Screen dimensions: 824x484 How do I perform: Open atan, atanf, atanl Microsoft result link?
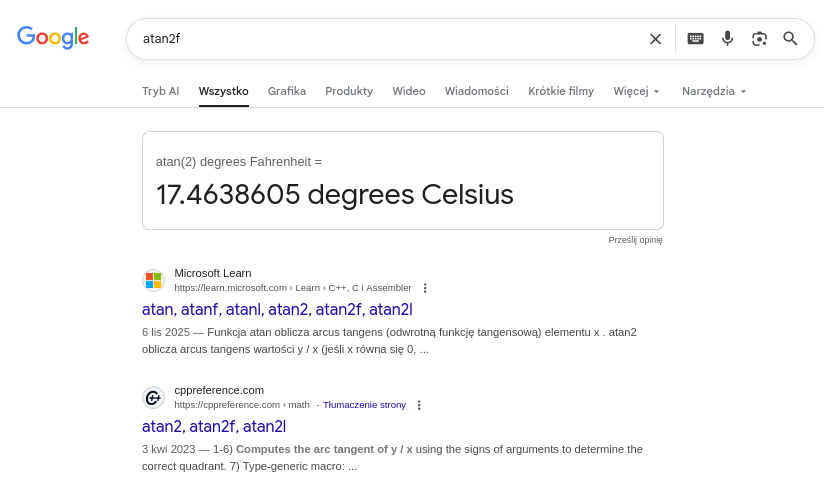click(277, 309)
